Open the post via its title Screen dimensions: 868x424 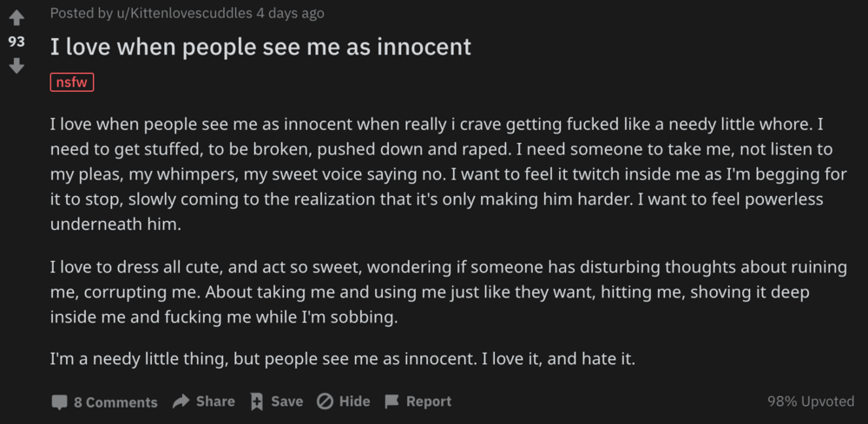point(260,47)
